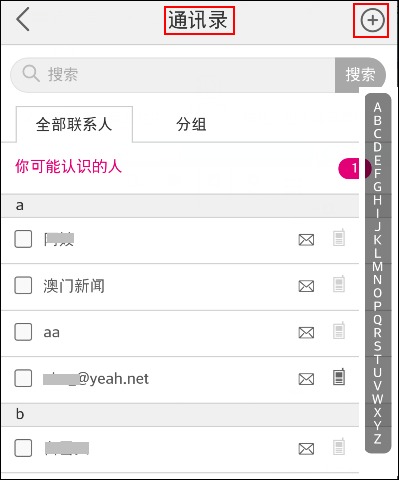Jump to letter M in index bar
This screenshot has width=399, height=480.
[378, 267]
